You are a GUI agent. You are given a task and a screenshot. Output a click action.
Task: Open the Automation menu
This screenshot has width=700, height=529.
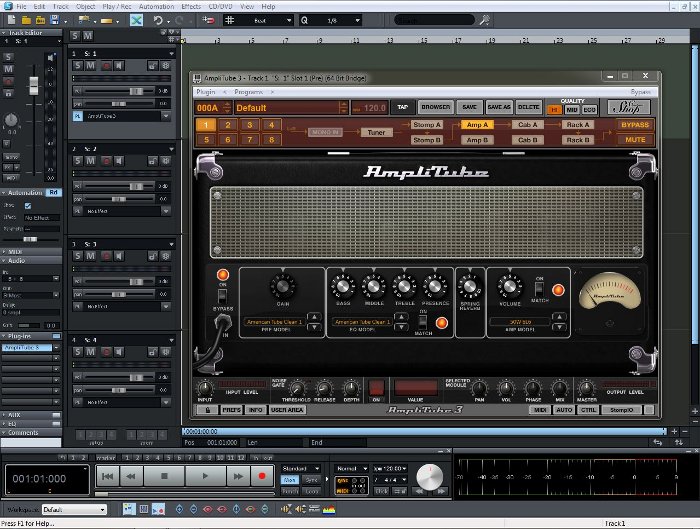coord(156,6)
